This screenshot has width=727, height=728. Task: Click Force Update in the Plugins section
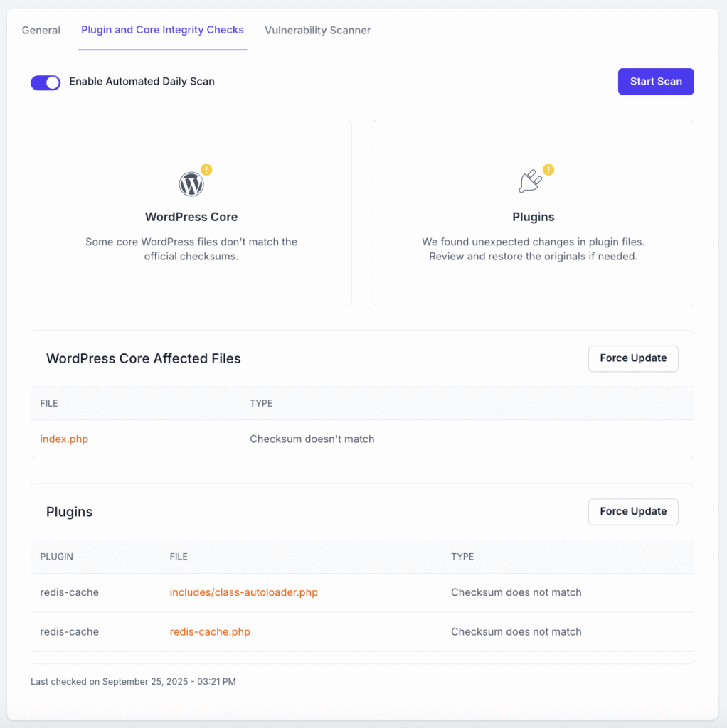click(x=632, y=511)
